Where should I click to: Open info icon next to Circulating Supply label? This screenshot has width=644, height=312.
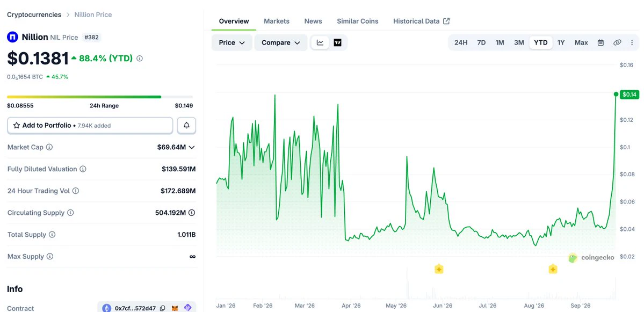click(70, 213)
